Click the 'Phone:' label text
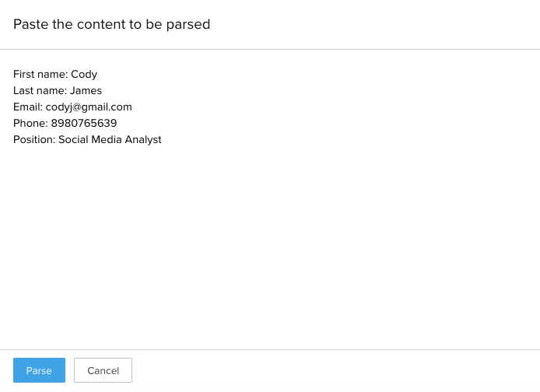 coord(30,124)
